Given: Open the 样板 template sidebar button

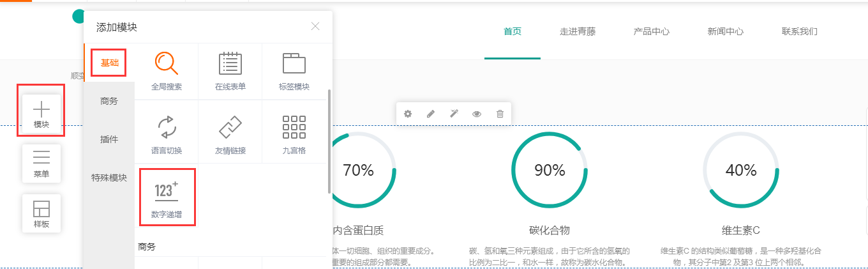Looking at the screenshot, I should pos(41,213).
